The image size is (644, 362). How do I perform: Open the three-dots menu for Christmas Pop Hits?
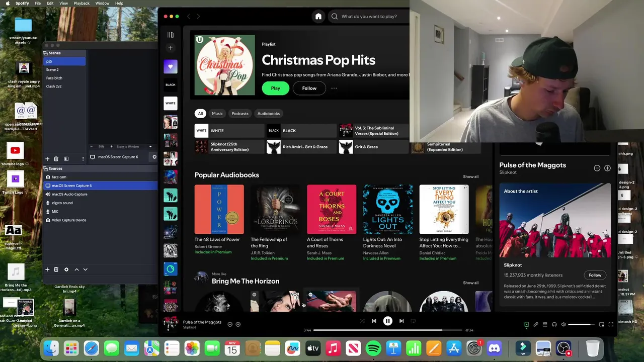pos(334,88)
